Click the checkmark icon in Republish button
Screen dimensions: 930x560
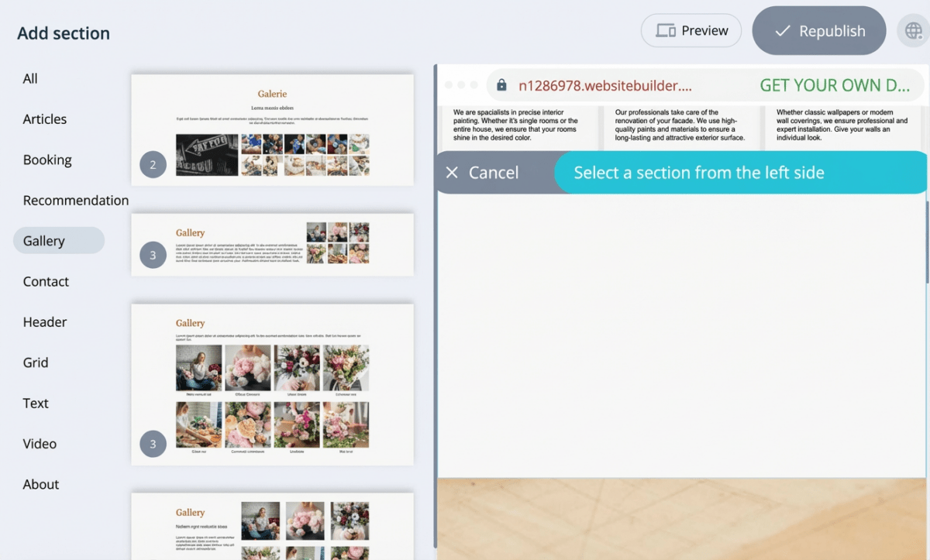pyautogui.click(x=783, y=31)
